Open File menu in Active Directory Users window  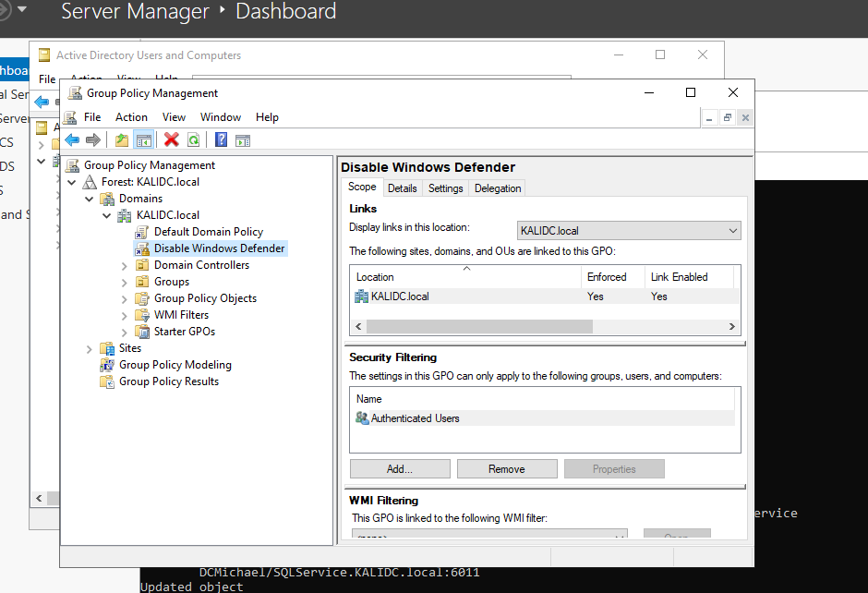(47, 79)
